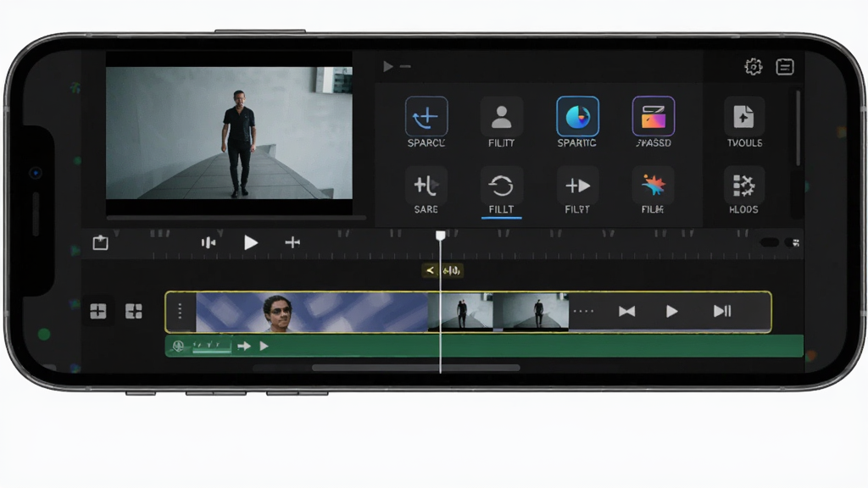Tap the bowtie skip icon inside the video clip
868x488 pixels.
click(626, 312)
